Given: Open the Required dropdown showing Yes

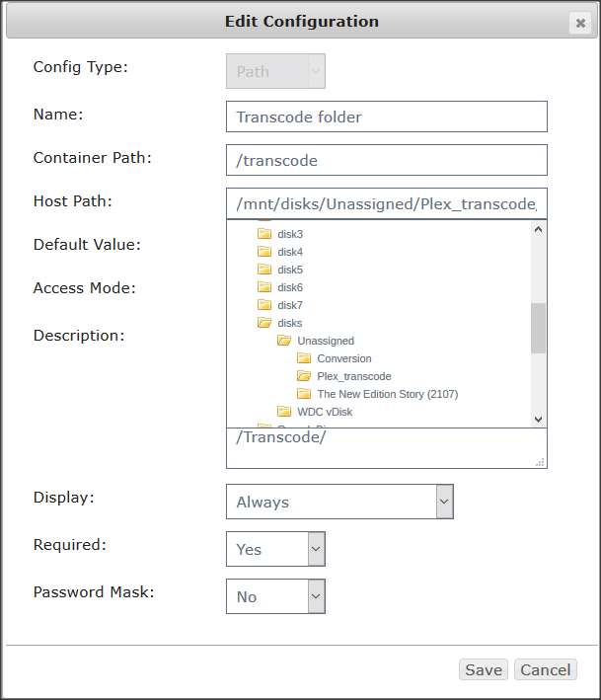Looking at the screenshot, I should pyautogui.click(x=275, y=549).
